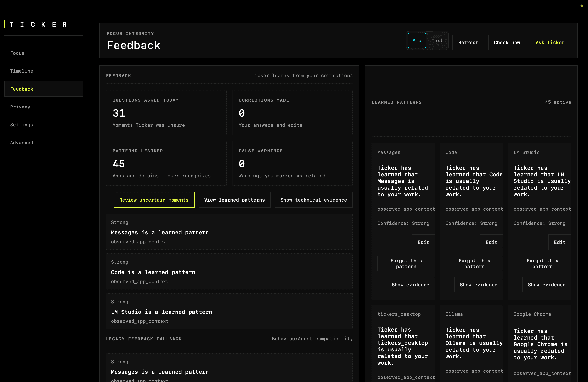This screenshot has height=382, width=588.
Task: Switch input mode to Text
Action: (437, 40)
